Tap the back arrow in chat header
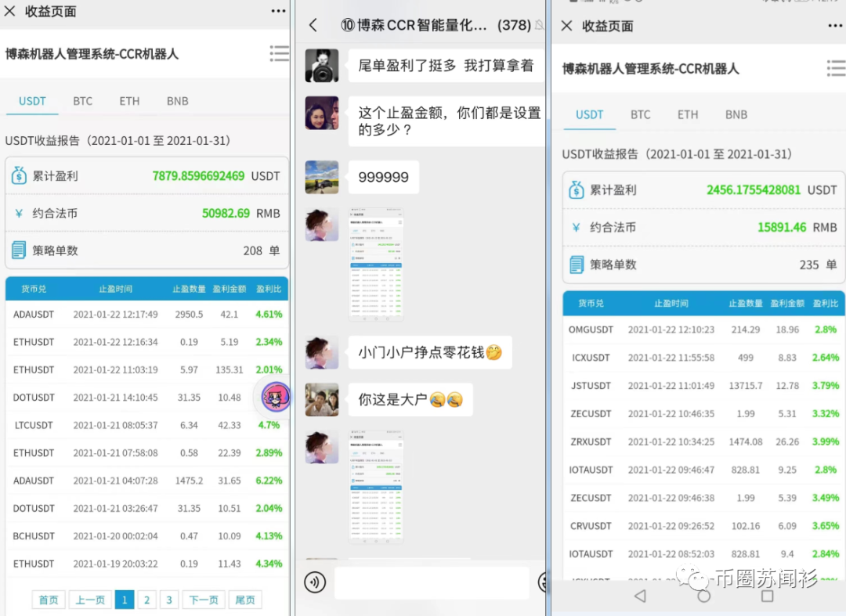Viewport: 846px width, 616px height. [313, 25]
